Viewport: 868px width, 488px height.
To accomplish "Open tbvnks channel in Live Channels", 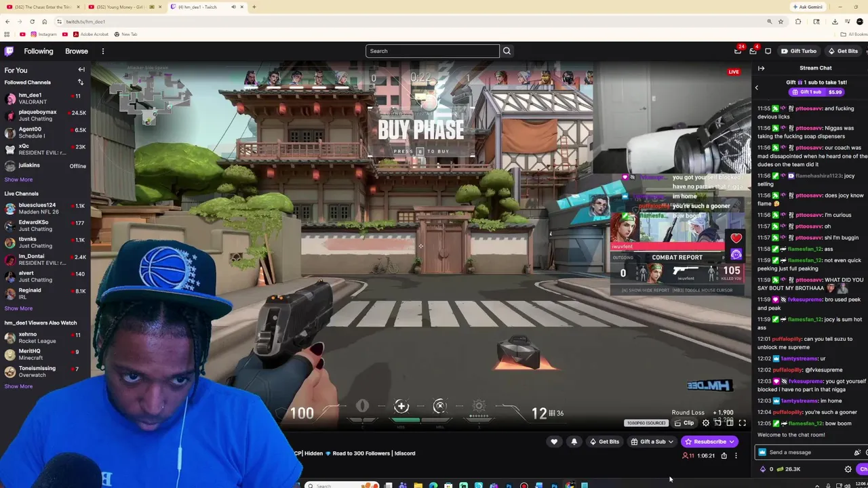I will tap(45, 242).
